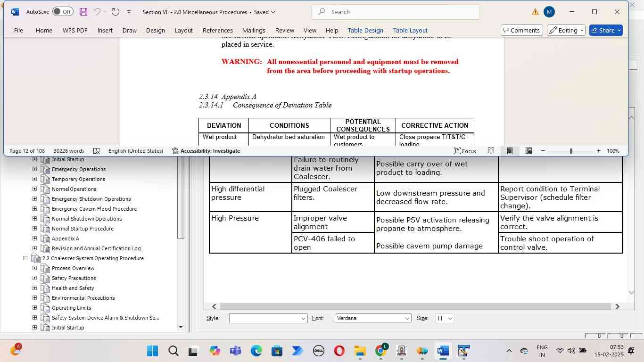Click Page 12 of 108 in status bar
This screenshot has height=362, width=644.
point(27,151)
